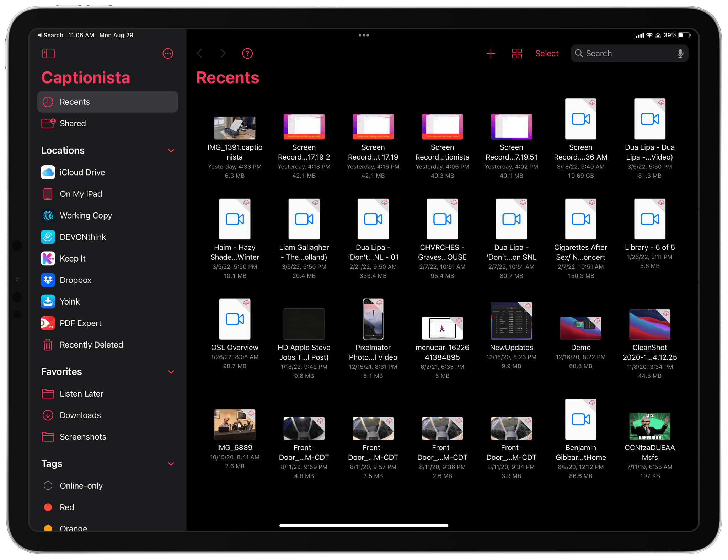The width and height of the screenshot is (728, 560).
Task: Return to Search via back link
Action: 50,35
